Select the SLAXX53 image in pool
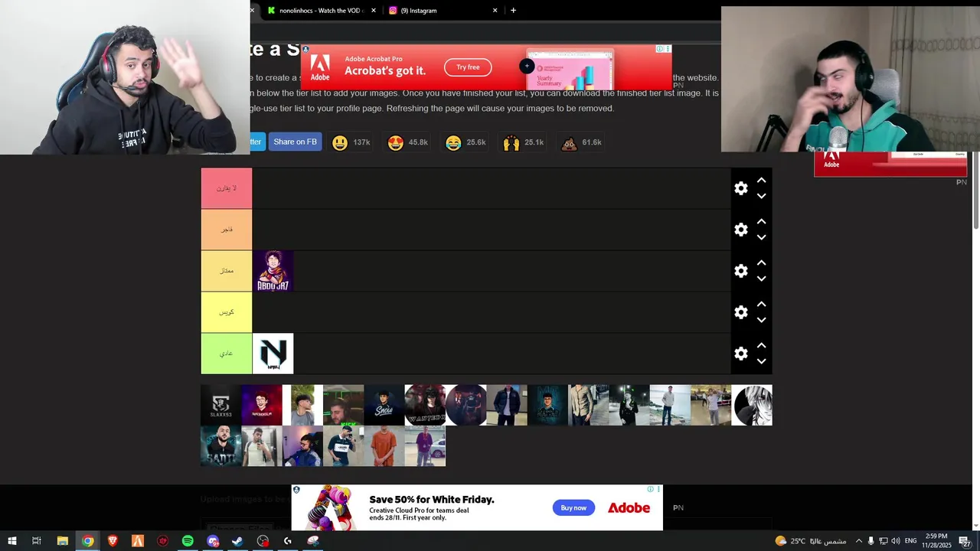 point(220,405)
